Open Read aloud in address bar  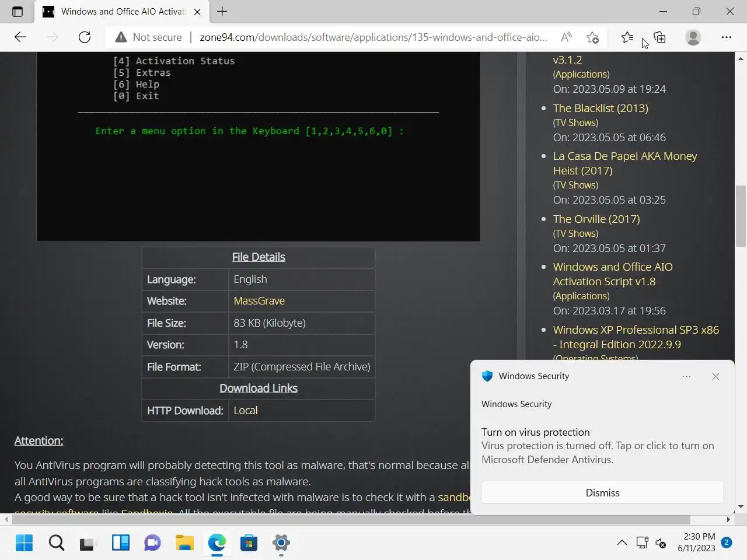pos(566,37)
